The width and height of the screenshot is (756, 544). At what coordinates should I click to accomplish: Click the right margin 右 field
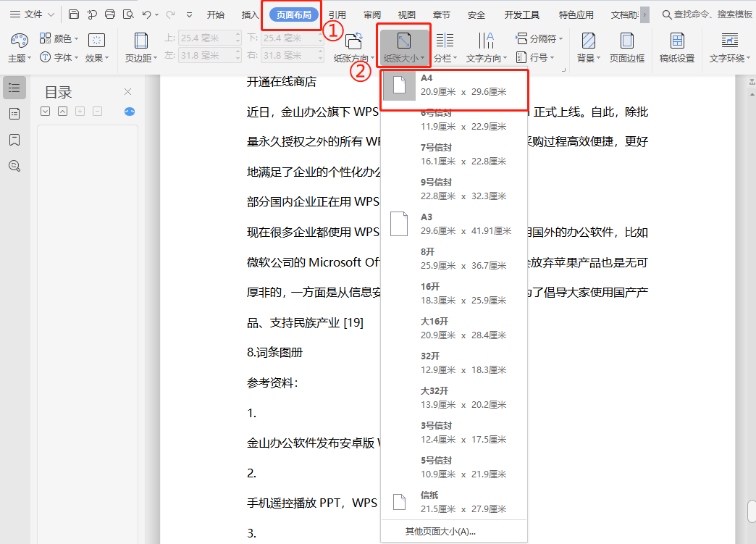(x=292, y=56)
